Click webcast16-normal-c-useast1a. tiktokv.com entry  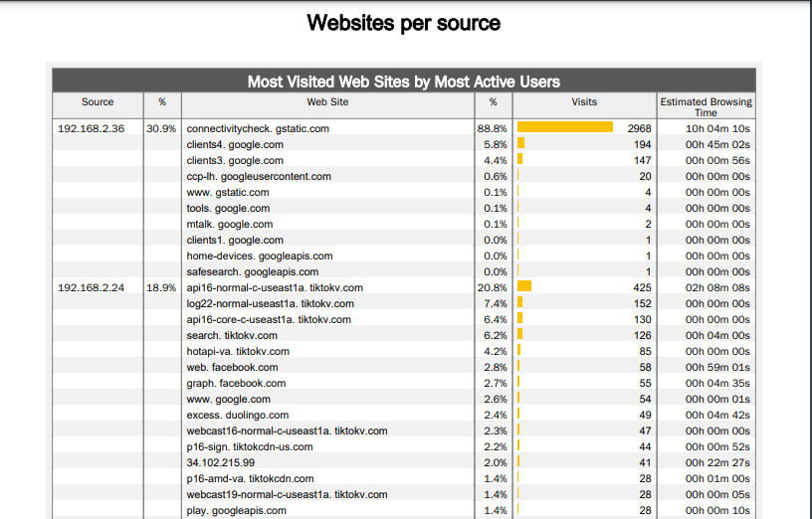[287, 432]
